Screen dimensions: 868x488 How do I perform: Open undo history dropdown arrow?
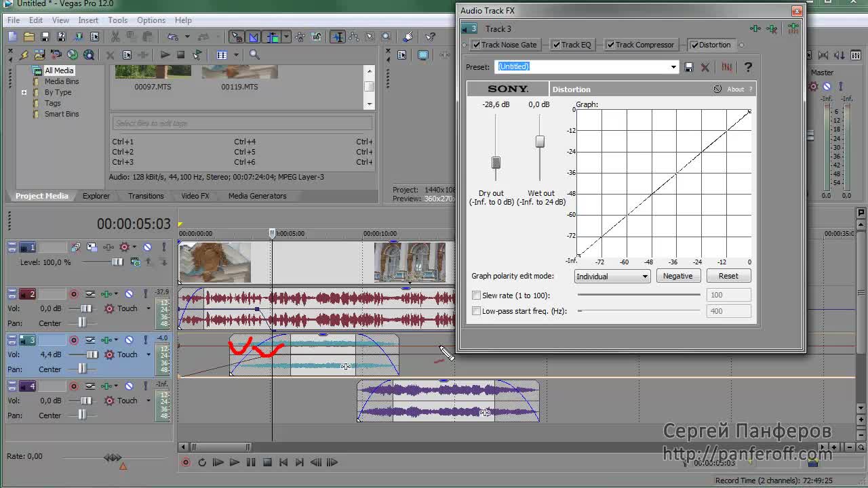point(186,37)
